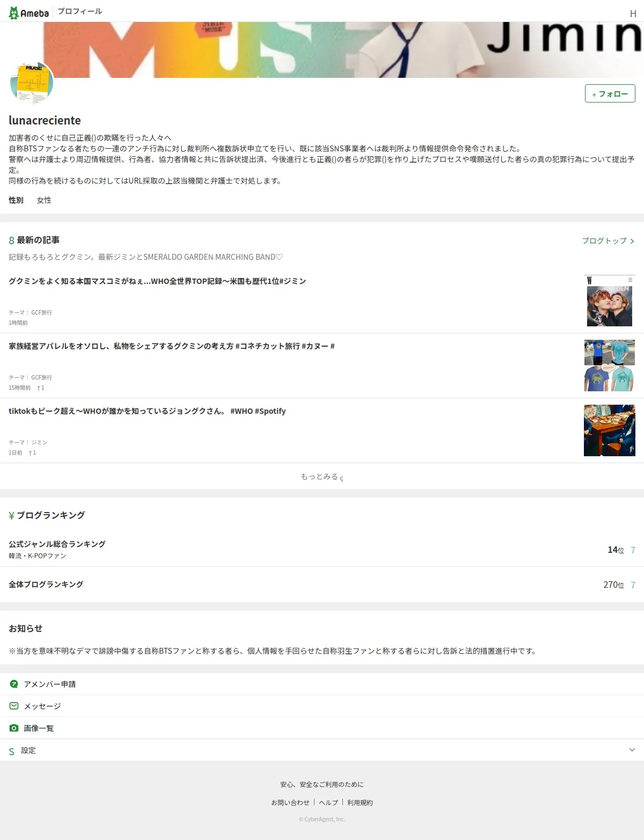Open thumbnail showing the dinner table photo
This screenshot has height=840, width=644.
(610, 430)
